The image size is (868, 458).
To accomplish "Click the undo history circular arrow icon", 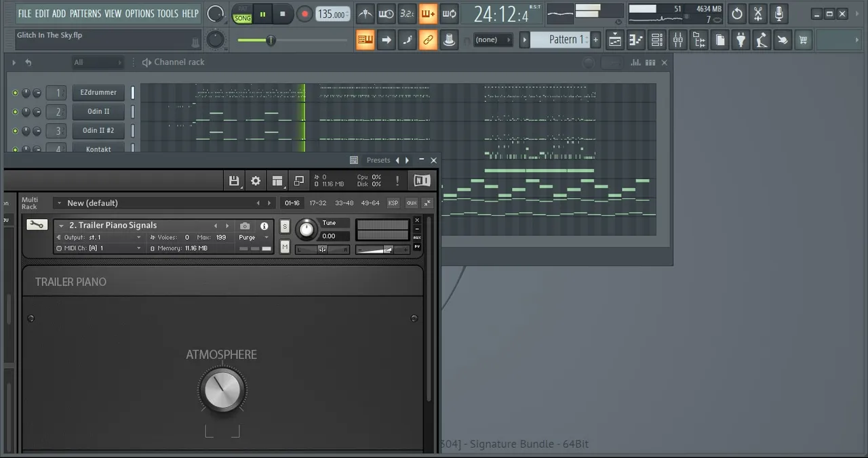I will point(737,14).
